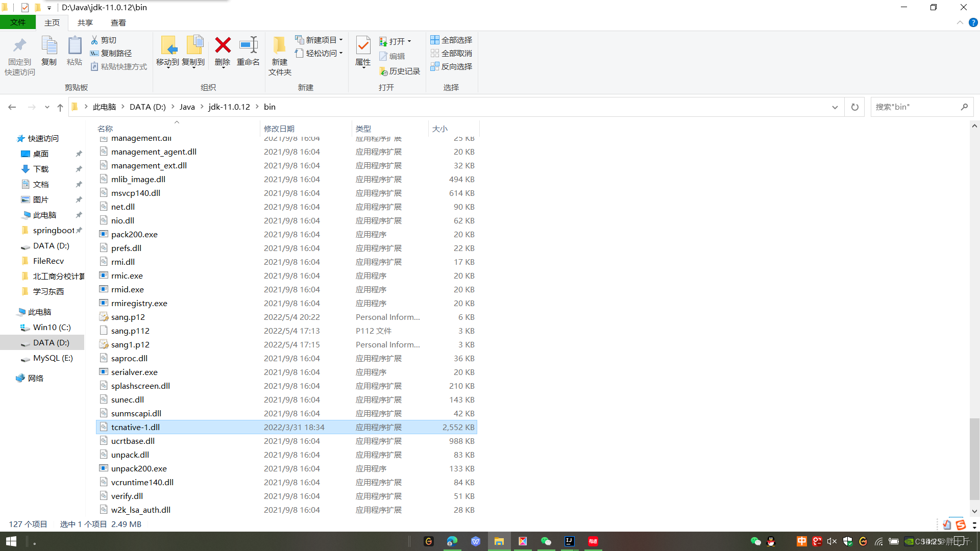Screen dimensions: 980x551
Task: Click Invert selection (反向选择) option
Action: click(x=451, y=66)
